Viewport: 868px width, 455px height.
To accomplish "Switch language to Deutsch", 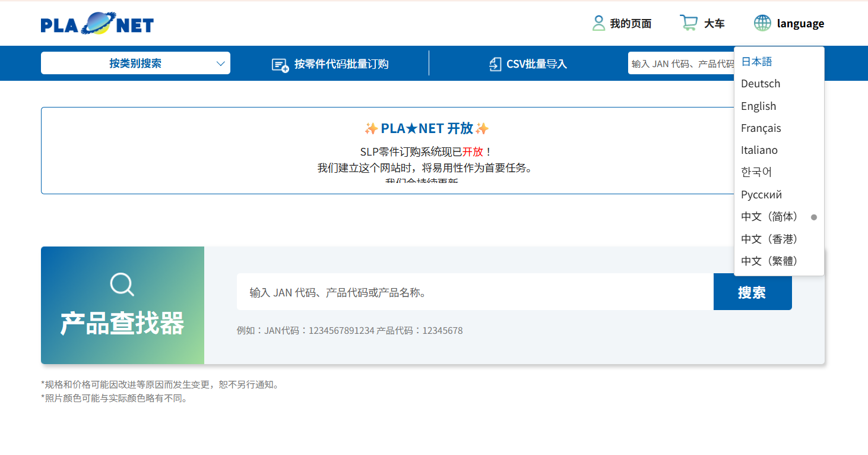I will pyautogui.click(x=760, y=84).
